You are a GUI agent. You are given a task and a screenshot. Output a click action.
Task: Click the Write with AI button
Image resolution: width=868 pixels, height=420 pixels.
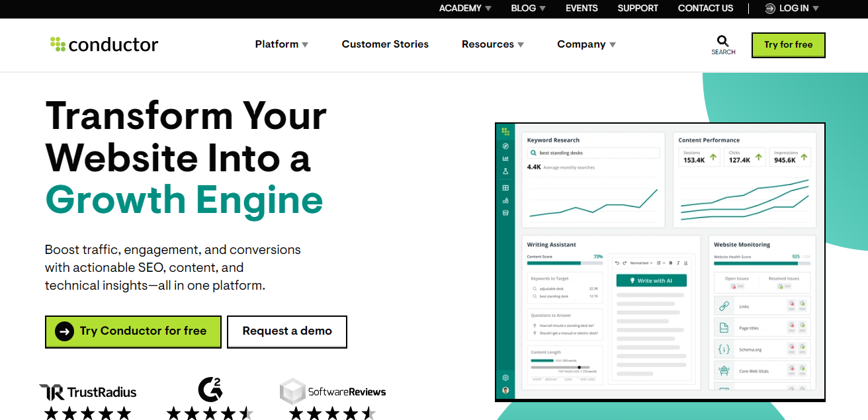(652, 280)
